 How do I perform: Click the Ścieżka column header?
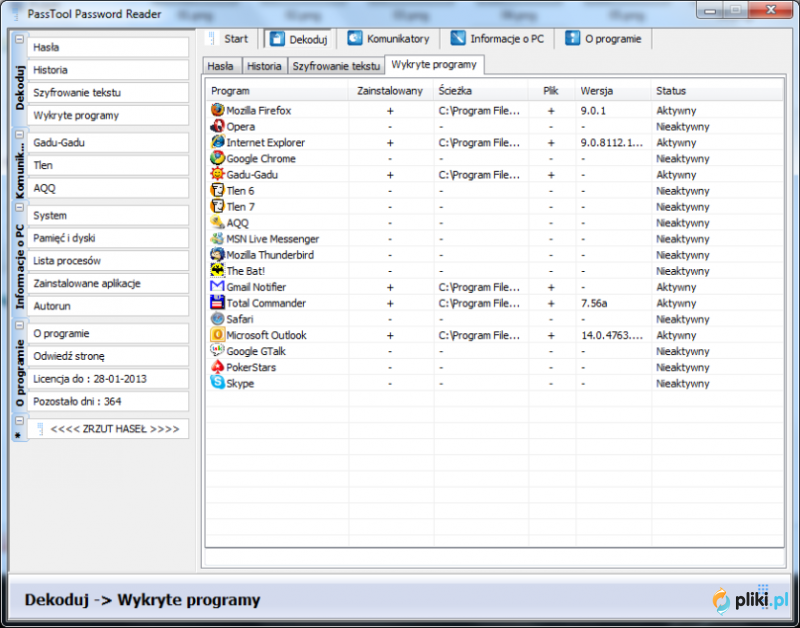[481, 91]
